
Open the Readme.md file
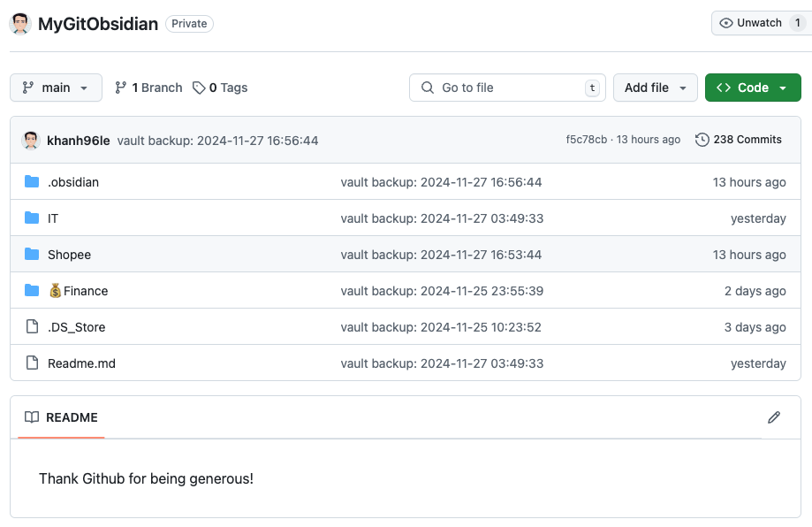click(81, 363)
